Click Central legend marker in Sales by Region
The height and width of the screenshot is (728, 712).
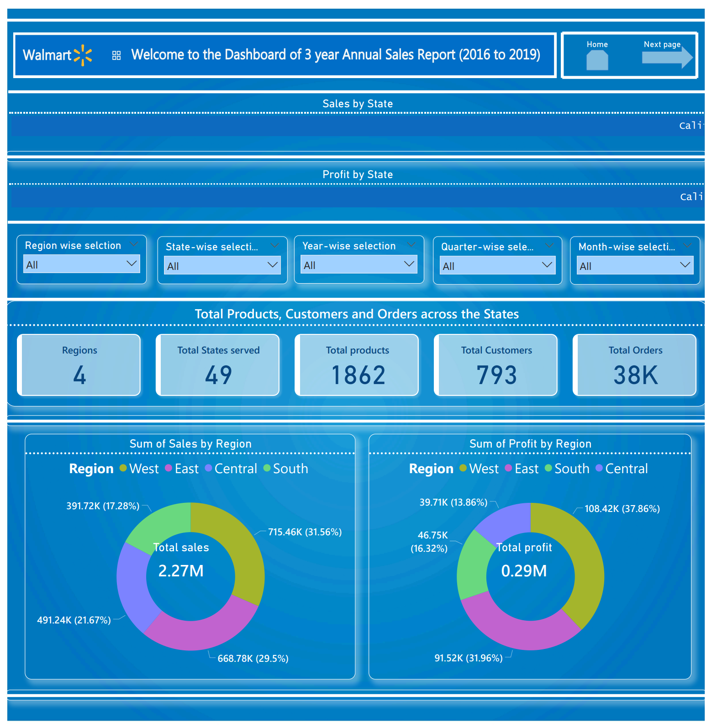[209, 468]
